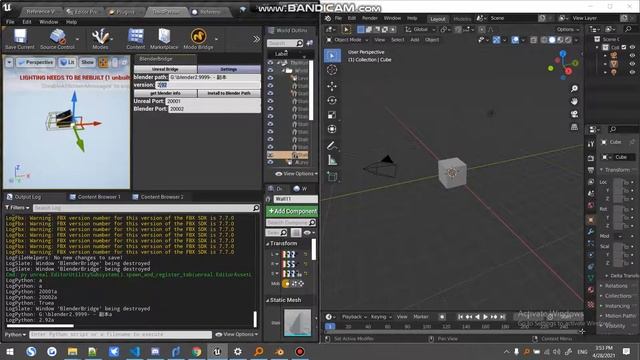Open the Blender Modifier wrench properties tab

(x=591, y=231)
